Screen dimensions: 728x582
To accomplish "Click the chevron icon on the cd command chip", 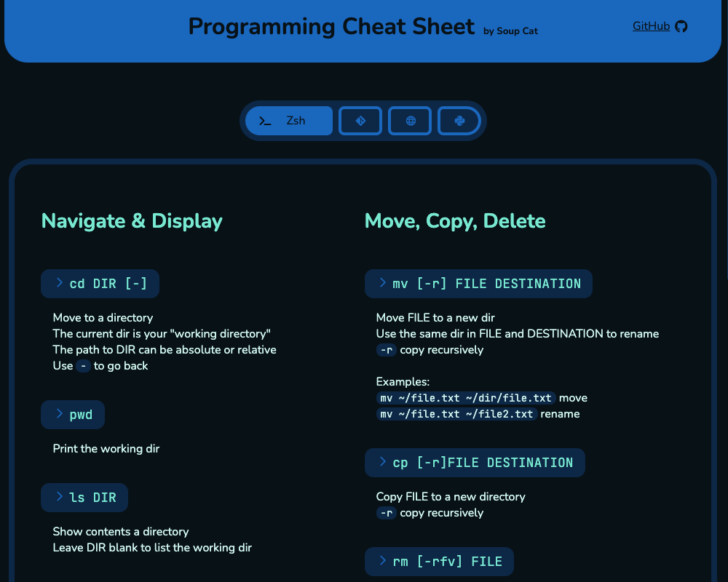I will 58,284.
